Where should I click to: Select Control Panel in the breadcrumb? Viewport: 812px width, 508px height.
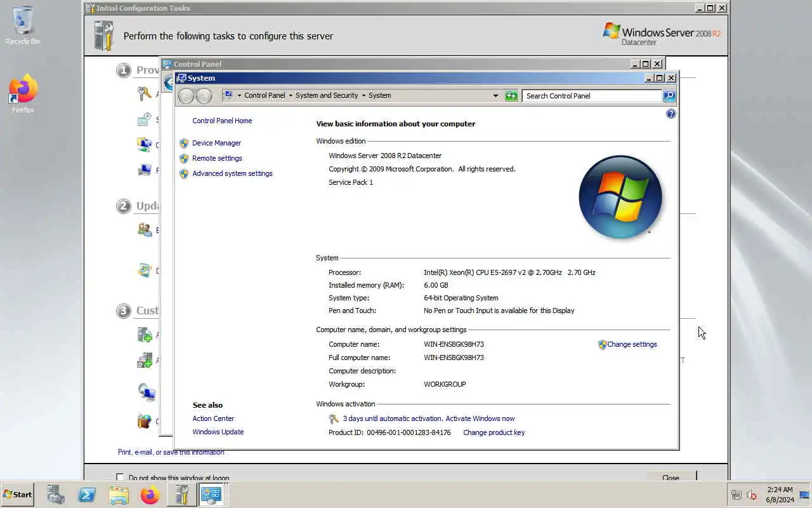coord(265,96)
